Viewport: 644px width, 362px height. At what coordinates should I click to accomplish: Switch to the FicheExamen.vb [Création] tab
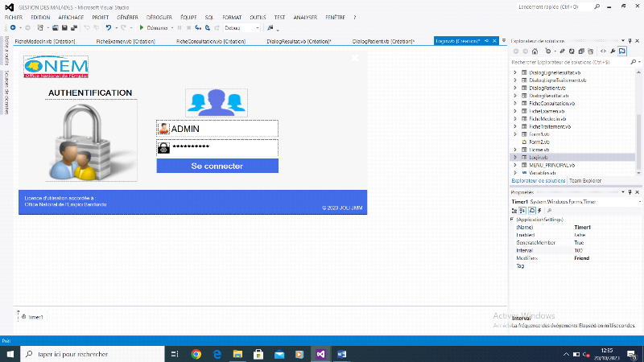click(125, 40)
